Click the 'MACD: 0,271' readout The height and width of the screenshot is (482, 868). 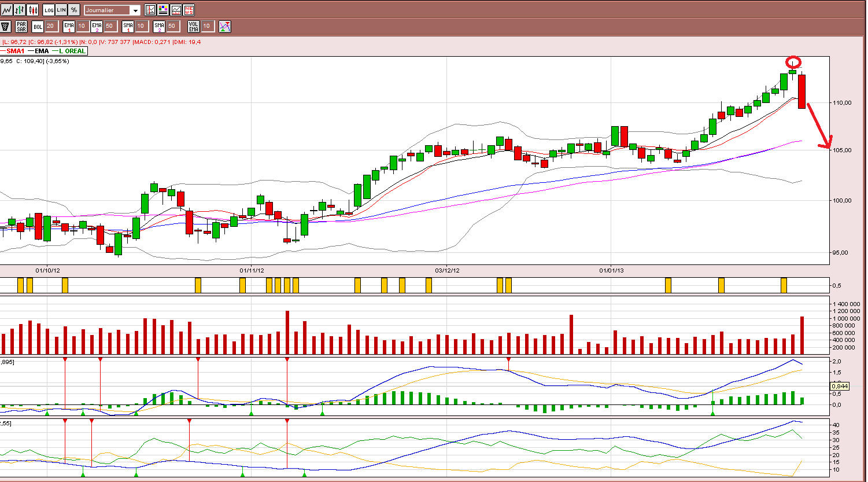click(x=152, y=42)
